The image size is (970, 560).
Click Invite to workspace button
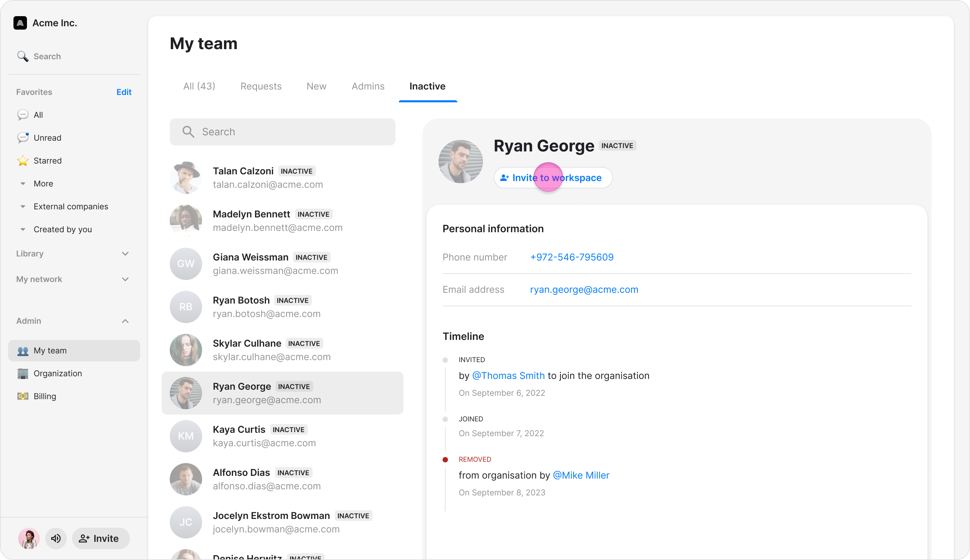[553, 178]
